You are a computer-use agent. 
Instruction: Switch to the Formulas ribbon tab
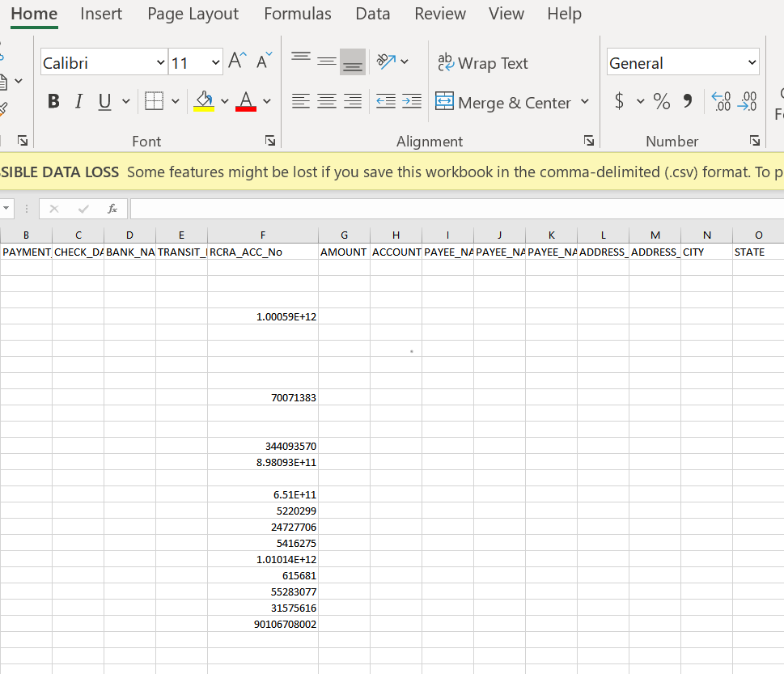click(297, 14)
